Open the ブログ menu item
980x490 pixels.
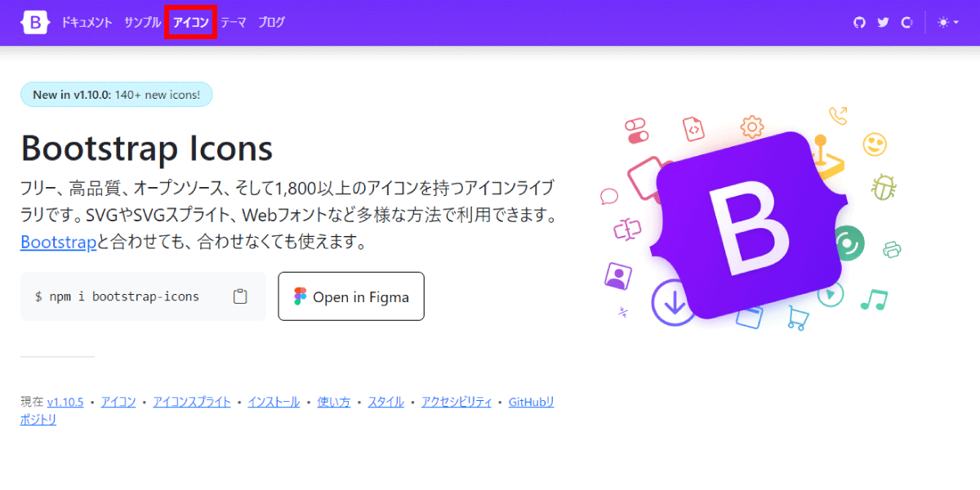[x=272, y=23]
